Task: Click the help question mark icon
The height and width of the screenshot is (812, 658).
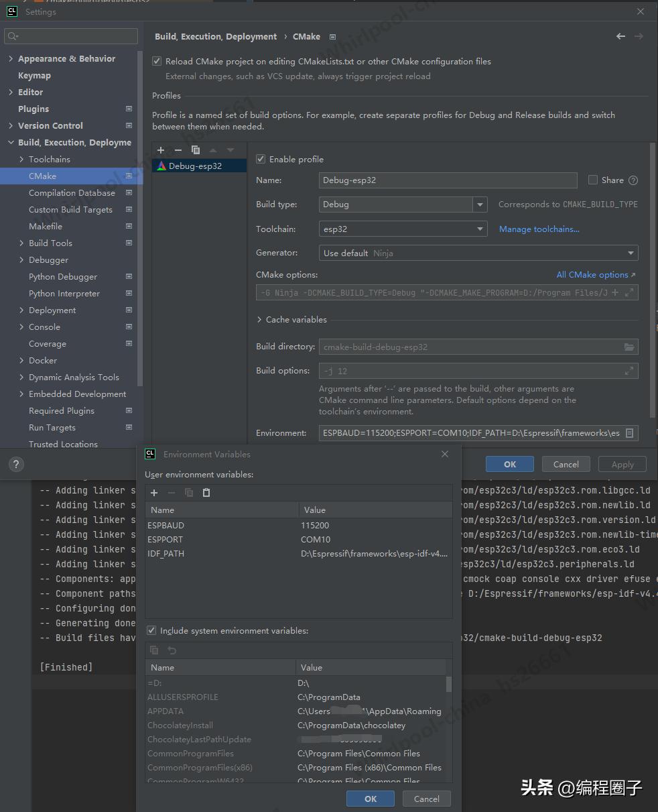Action: [x=15, y=464]
